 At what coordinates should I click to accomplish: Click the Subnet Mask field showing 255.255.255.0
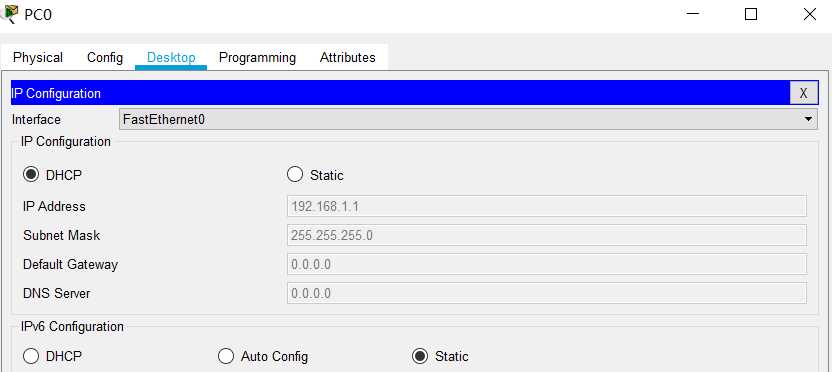pos(547,235)
